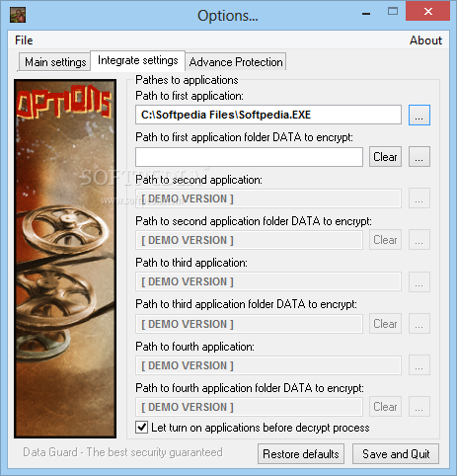This screenshot has height=476, width=457.
Task: Open the Advance Protection tab
Action: (x=236, y=62)
